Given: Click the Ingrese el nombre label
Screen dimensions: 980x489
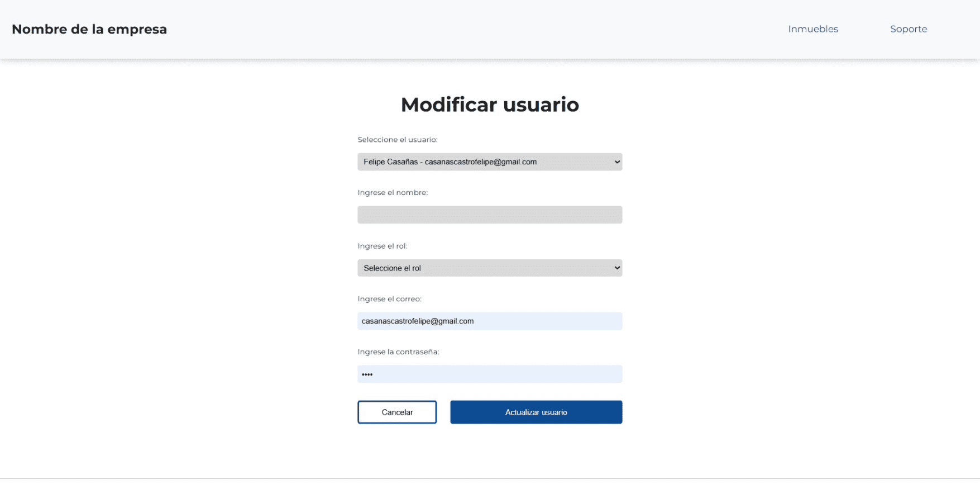Looking at the screenshot, I should click(393, 193).
